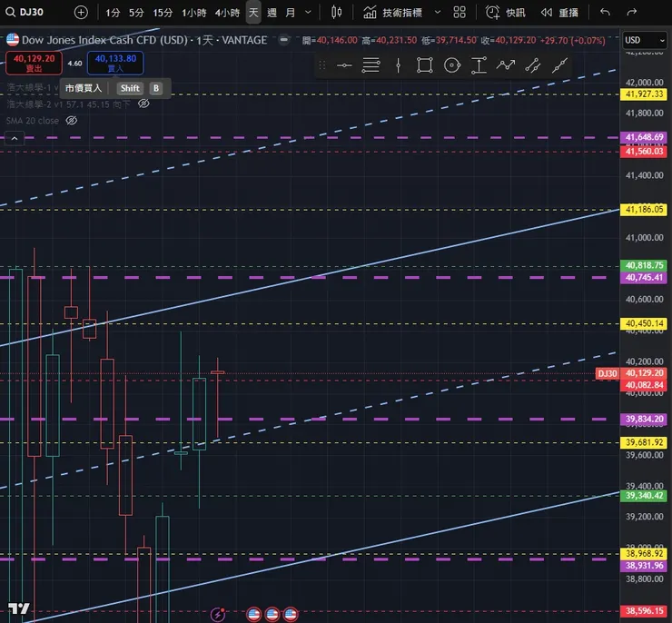Start bar replay with the 重播 button

(559, 13)
